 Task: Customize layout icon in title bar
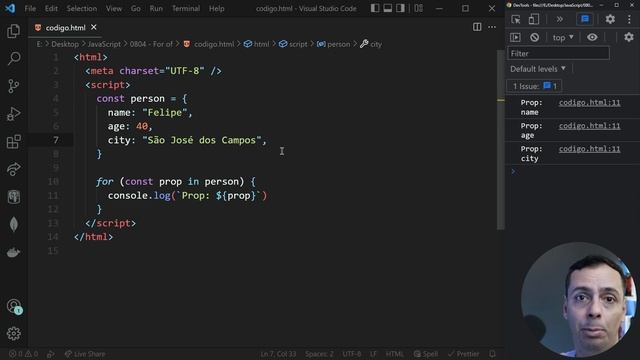click(419, 8)
